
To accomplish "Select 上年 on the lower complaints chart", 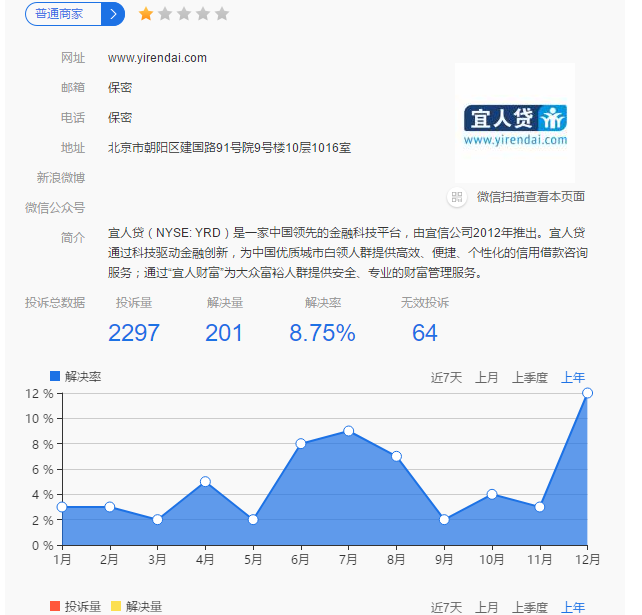I will click(573, 608).
